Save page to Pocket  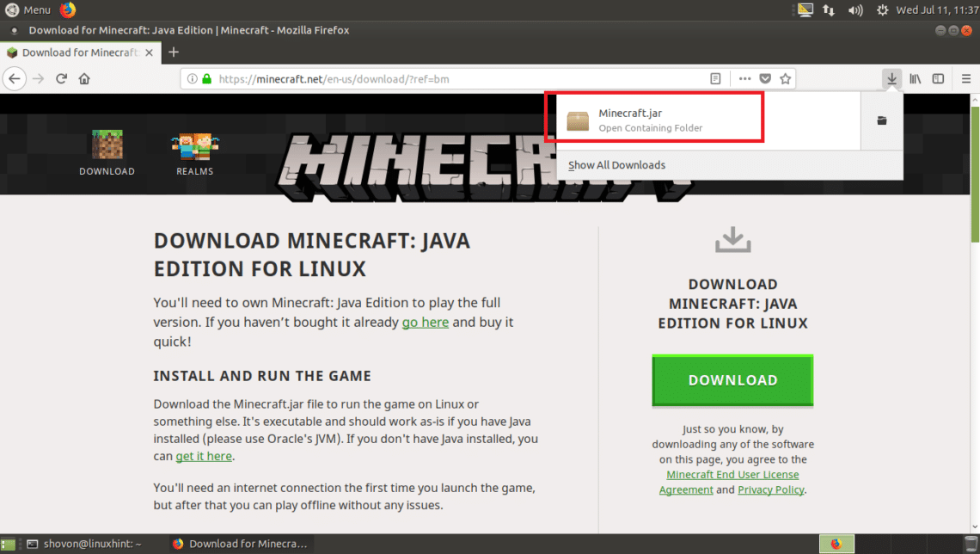(x=765, y=79)
